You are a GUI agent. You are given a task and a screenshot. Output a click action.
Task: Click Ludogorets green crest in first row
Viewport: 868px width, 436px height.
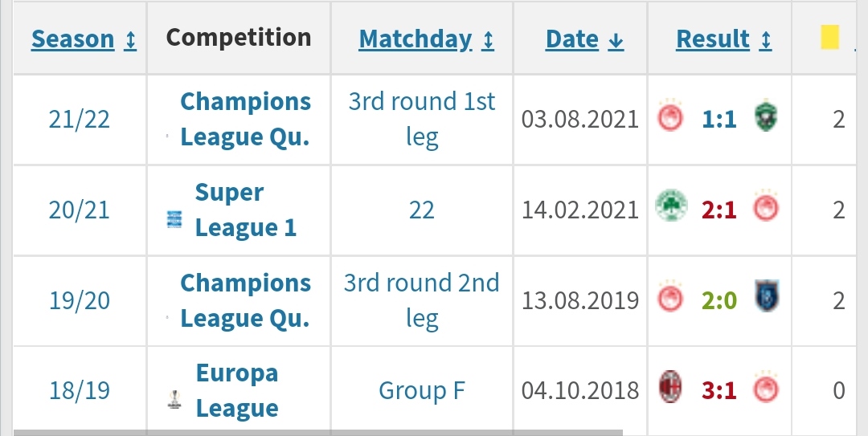pyautogui.click(x=766, y=116)
